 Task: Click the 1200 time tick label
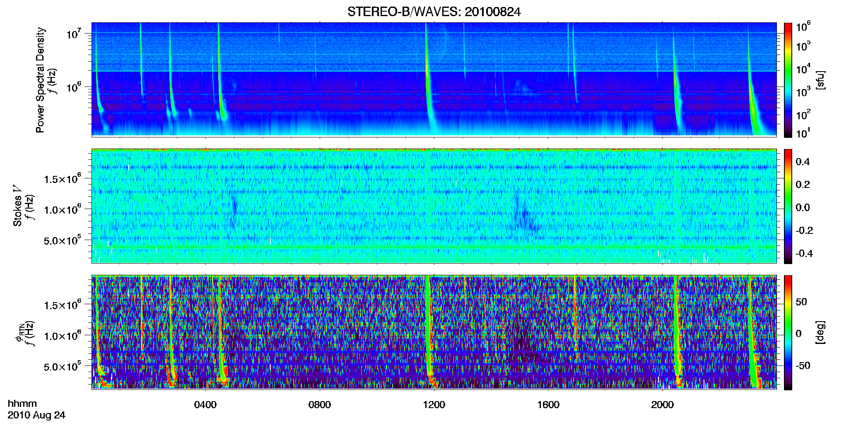coord(434,405)
